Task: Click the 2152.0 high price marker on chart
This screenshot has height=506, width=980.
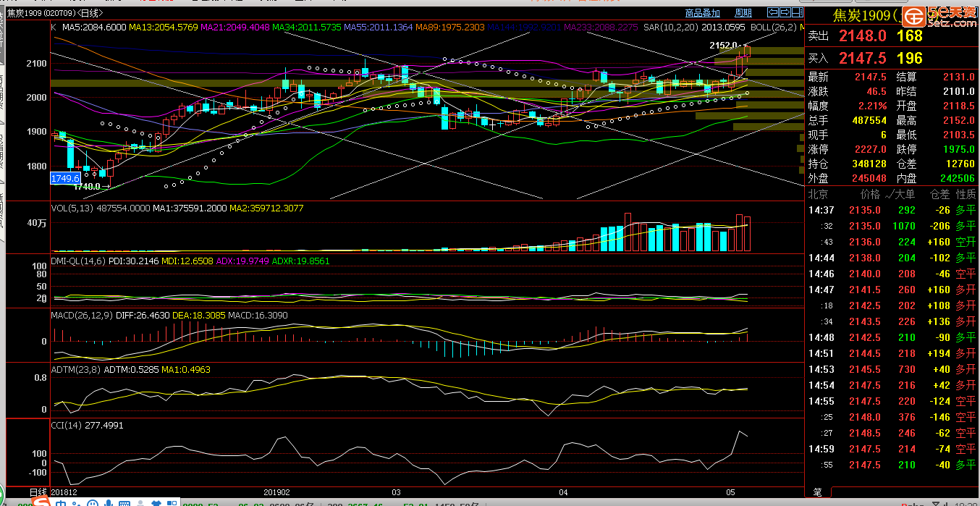Action: point(723,45)
